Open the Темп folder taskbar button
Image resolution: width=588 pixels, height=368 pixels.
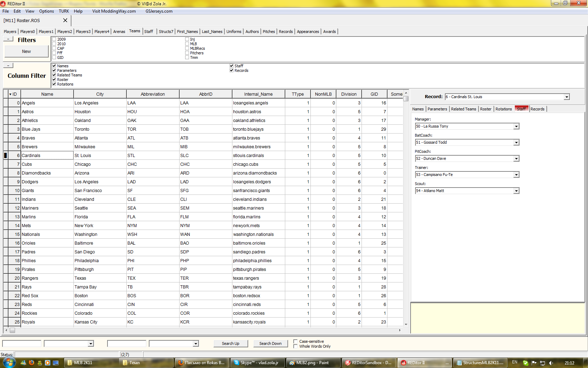coord(147,363)
